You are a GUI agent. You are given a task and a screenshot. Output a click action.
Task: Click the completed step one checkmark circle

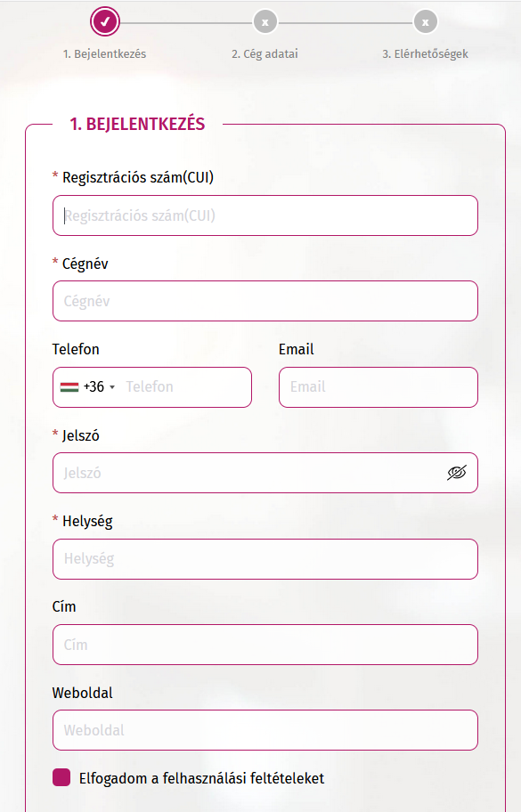pos(104,21)
